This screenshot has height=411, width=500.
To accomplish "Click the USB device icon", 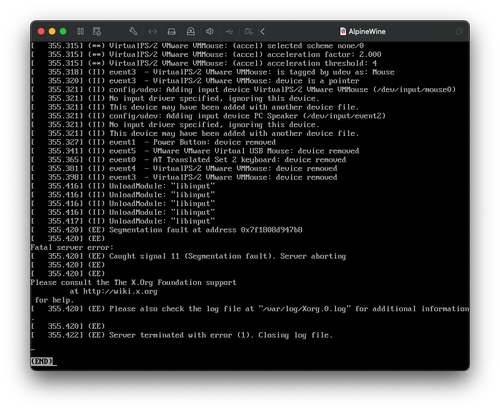I will pos(229,31).
